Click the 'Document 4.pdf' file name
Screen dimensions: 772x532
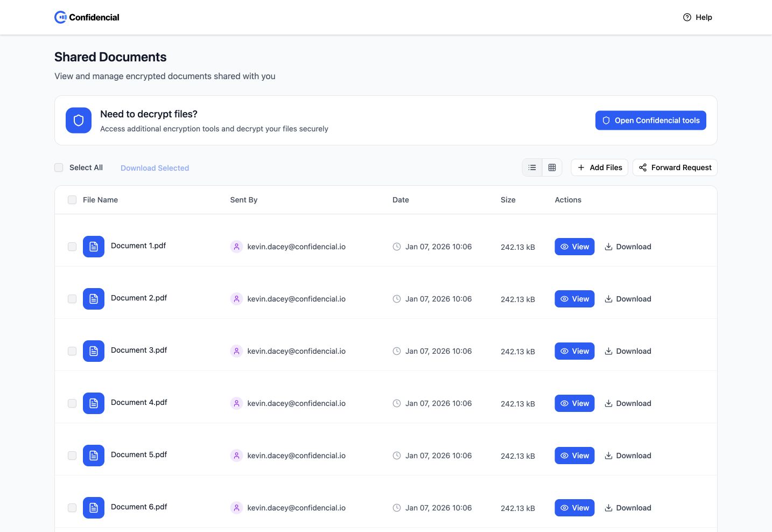pyautogui.click(x=139, y=402)
